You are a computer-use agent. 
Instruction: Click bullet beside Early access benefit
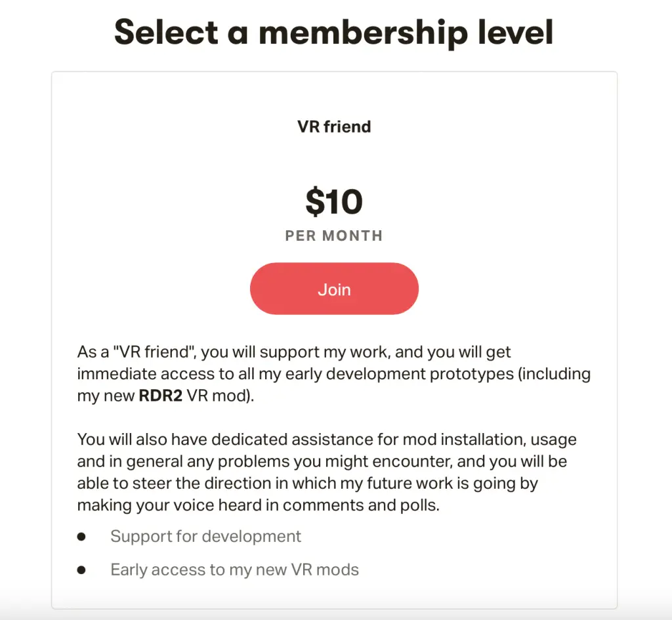coord(81,570)
